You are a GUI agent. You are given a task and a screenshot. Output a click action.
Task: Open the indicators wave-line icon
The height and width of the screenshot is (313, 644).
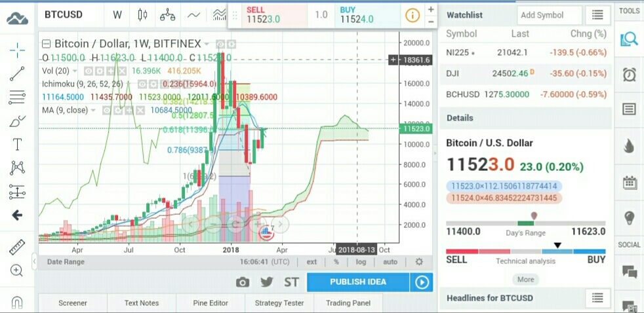click(x=193, y=15)
